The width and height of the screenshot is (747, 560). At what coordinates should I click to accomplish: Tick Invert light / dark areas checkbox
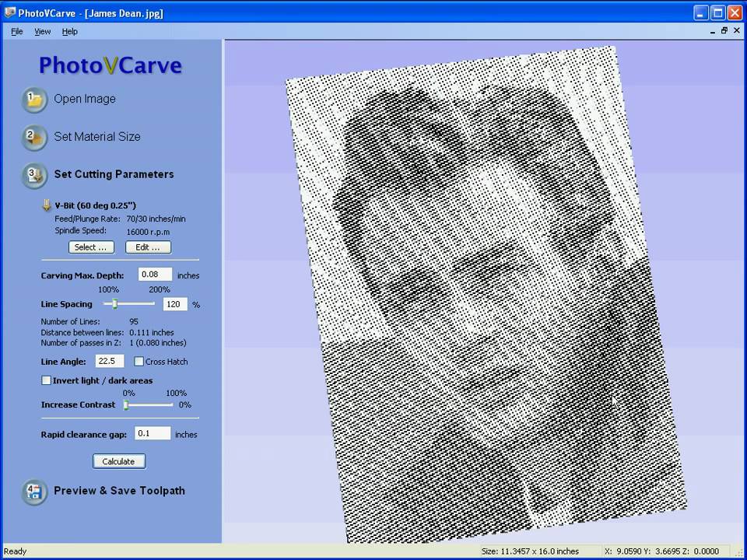tap(46, 380)
